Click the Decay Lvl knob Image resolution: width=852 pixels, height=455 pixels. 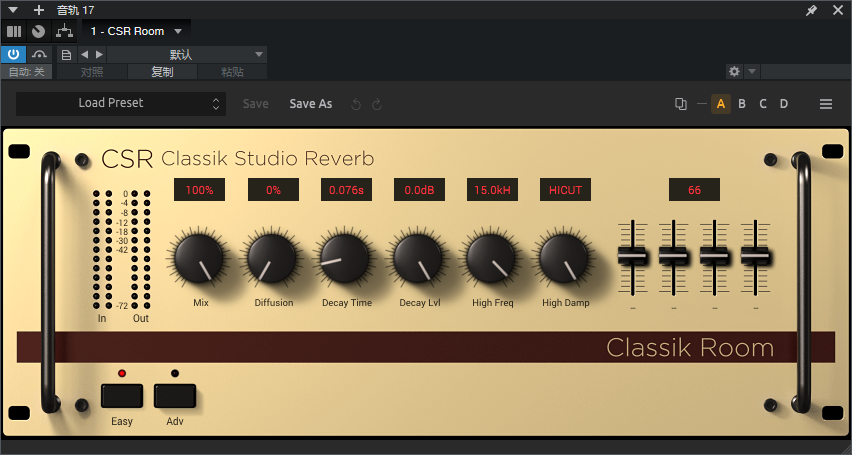[418, 258]
